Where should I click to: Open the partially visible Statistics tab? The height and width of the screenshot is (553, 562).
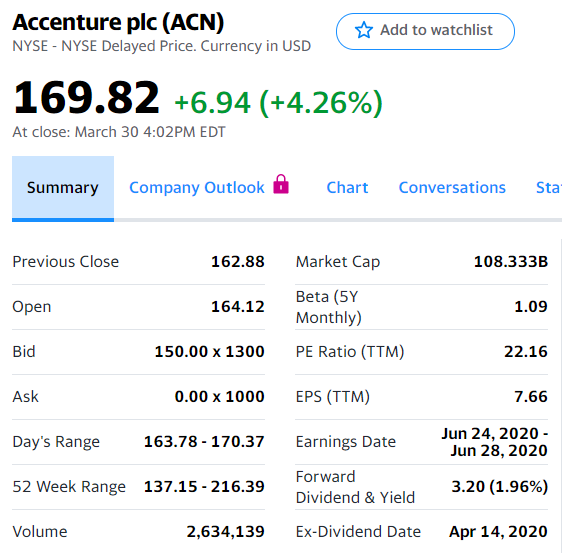point(549,187)
